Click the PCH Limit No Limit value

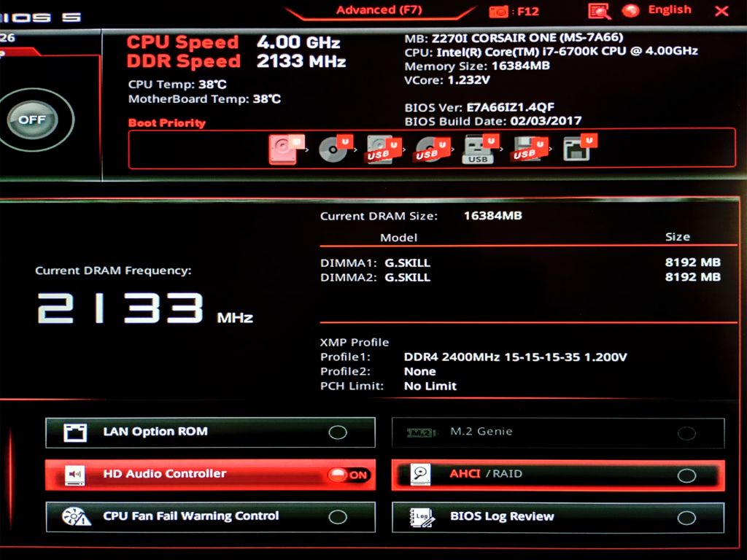430,386
